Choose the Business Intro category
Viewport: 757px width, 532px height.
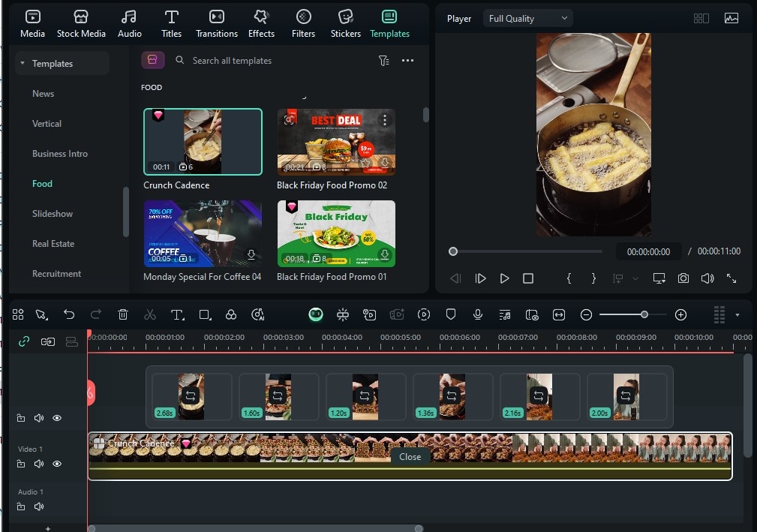[x=60, y=154]
